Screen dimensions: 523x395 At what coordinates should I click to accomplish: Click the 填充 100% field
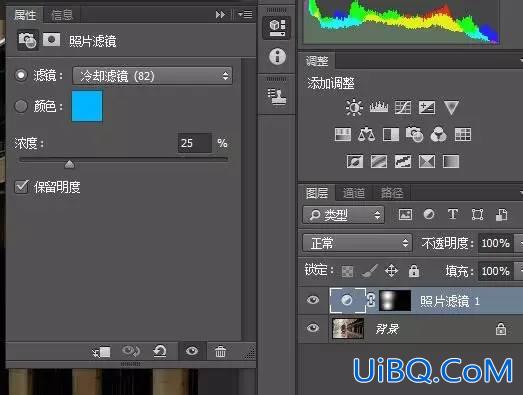[496, 271]
